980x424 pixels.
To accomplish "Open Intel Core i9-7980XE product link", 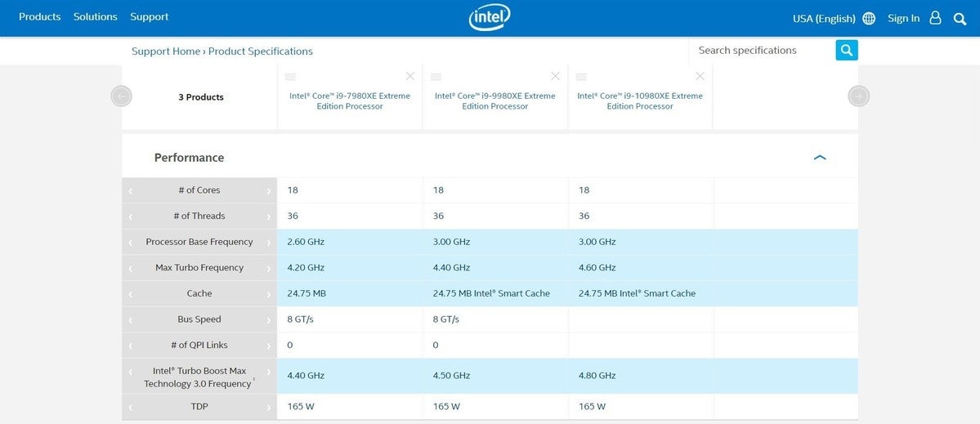I will click(x=350, y=101).
